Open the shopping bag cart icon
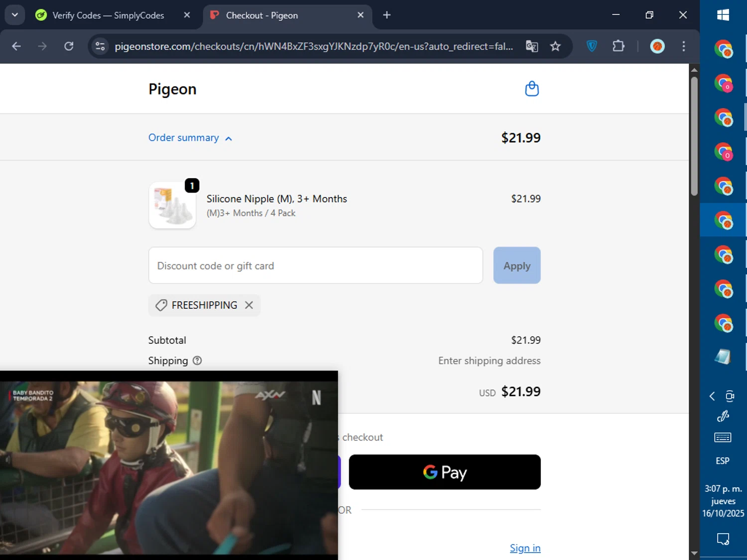 pyautogui.click(x=532, y=89)
